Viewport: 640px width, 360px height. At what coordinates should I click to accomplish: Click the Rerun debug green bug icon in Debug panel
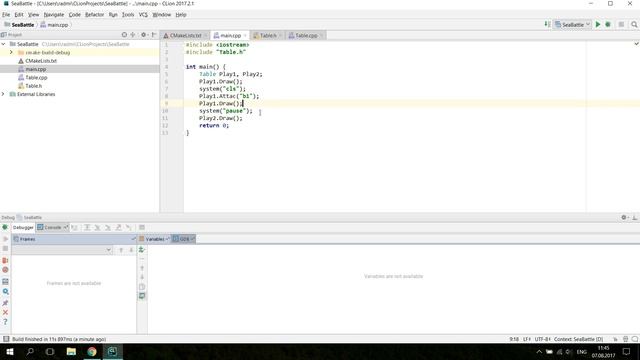(x=5, y=227)
